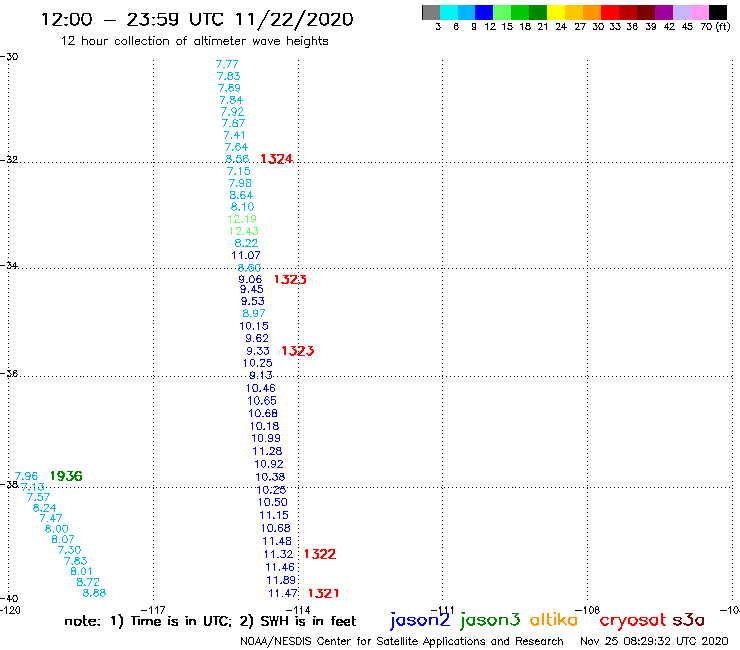Click the altika satellite label
This screenshot has width=740, height=650.
(x=554, y=619)
